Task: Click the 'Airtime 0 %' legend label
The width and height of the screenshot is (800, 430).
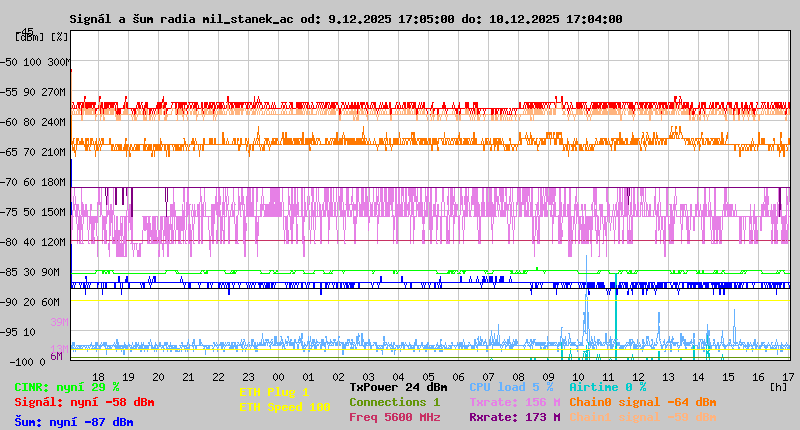Action: coord(608,387)
